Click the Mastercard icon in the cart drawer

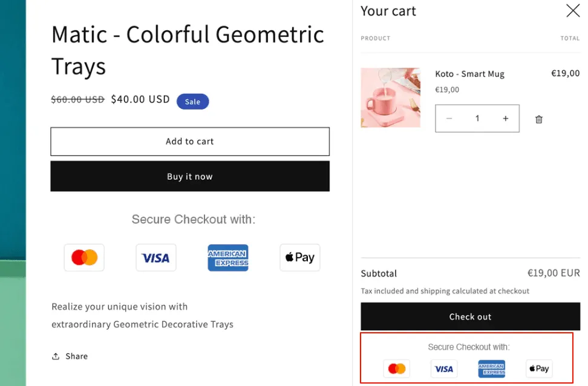[x=397, y=368]
